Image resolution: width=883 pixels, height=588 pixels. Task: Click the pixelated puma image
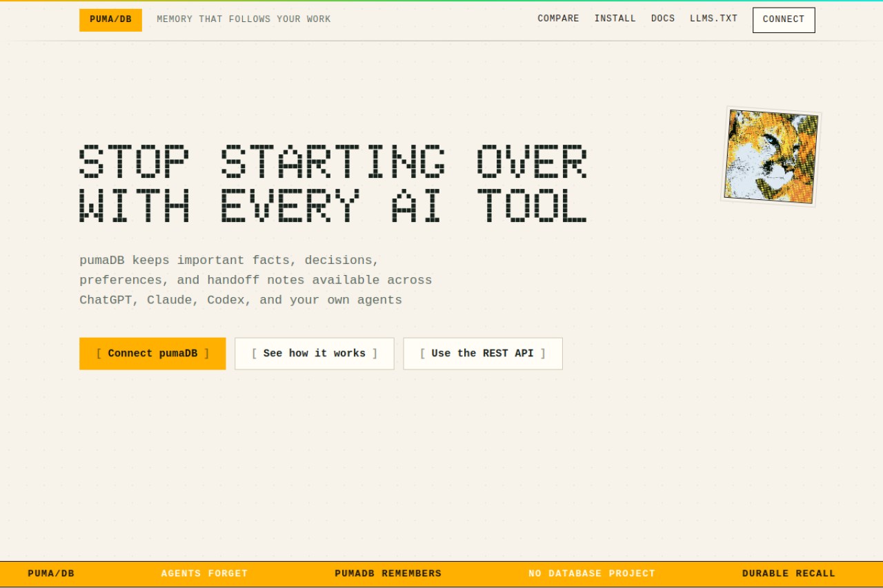coord(771,156)
